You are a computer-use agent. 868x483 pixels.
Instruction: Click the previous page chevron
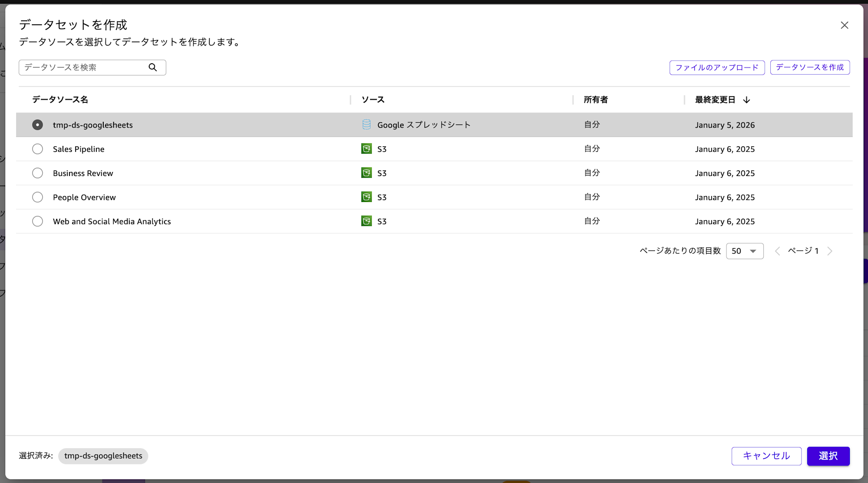click(x=777, y=251)
